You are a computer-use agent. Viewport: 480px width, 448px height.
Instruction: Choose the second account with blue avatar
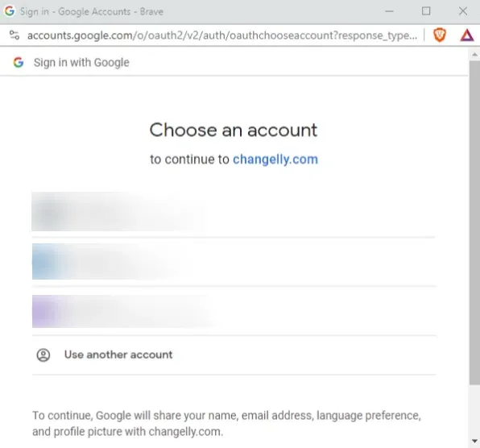234,262
